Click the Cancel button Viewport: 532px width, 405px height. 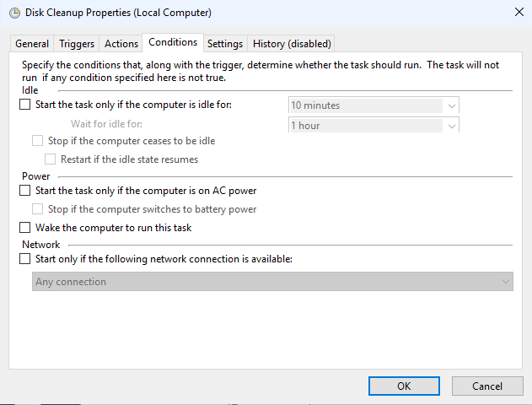[487, 386]
